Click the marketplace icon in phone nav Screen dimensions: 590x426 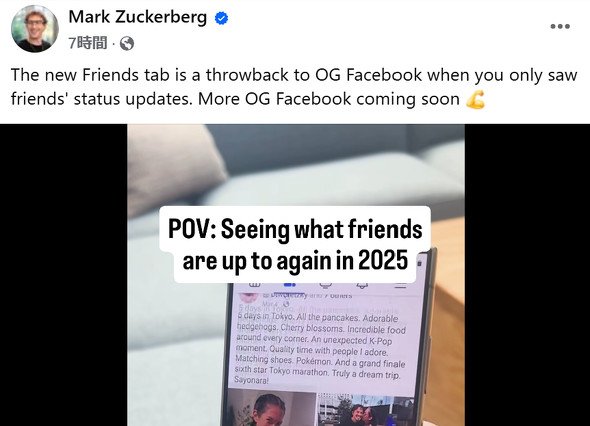255,285
